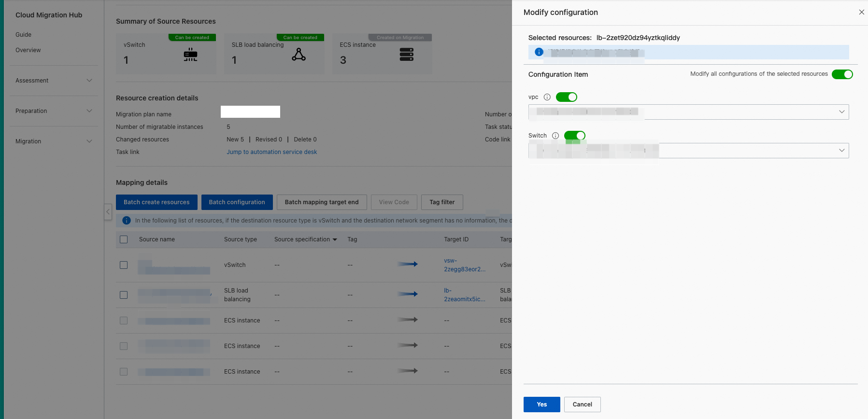Screen dimensions: 868x419
Task: Expand the Migration menu
Action: coord(54,141)
